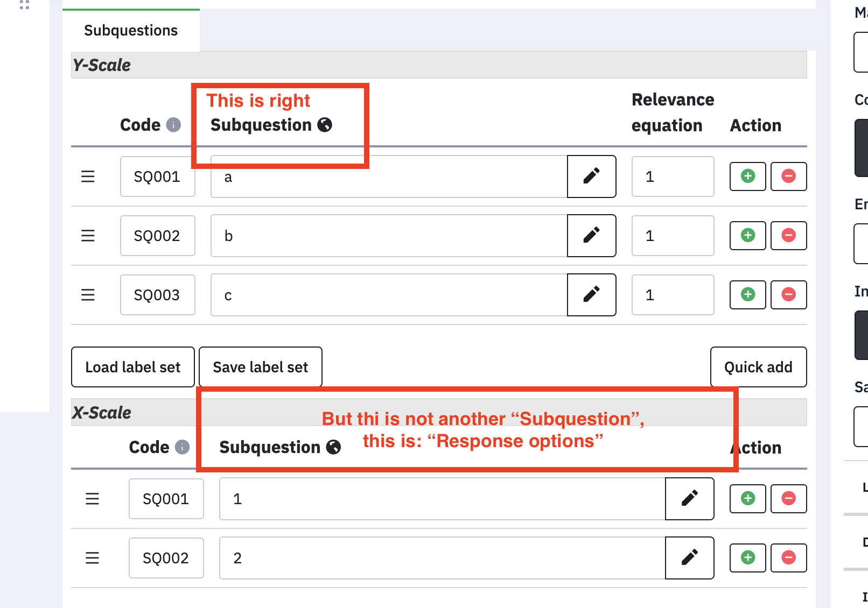
Task: Click the Quick add button
Action: pos(758,367)
